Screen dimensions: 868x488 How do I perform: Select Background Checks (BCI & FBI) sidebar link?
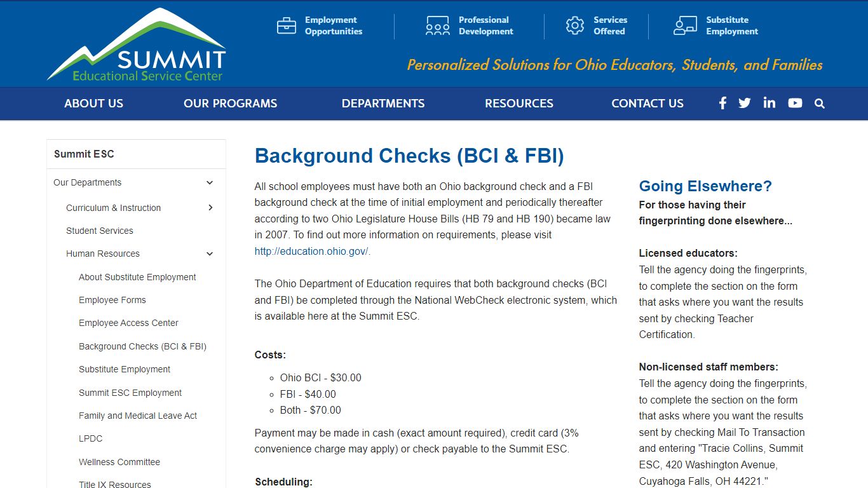click(x=142, y=346)
